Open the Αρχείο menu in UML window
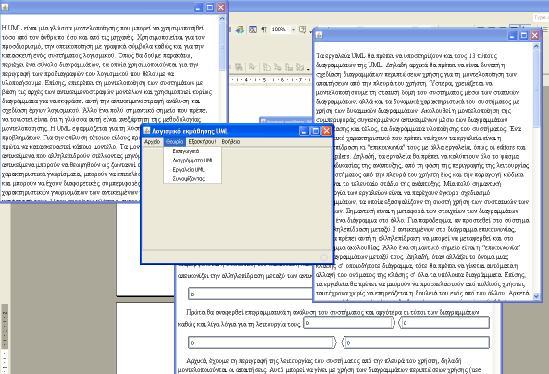This screenshot has width=549, height=374. pos(152,141)
